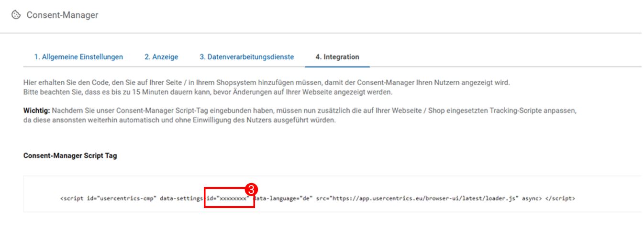Screen dimensions: 644x242
Task: Click the cookie icon beside Consent-Manager
Action: point(16,15)
